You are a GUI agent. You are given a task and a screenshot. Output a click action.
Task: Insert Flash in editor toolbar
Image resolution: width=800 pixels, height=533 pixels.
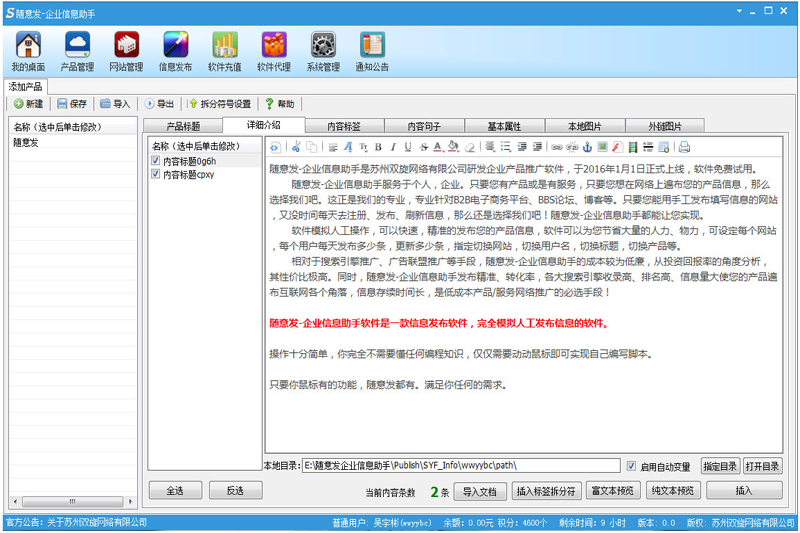[618, 147]
